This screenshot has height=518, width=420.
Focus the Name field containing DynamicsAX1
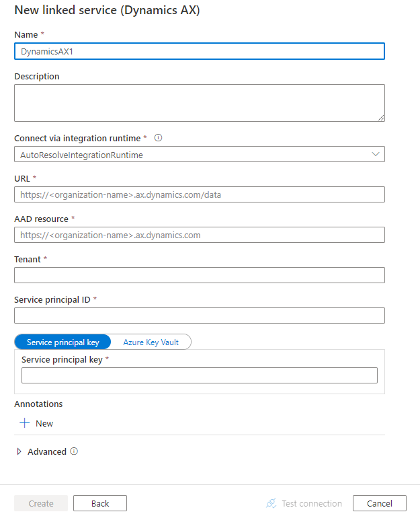point(199,51)
